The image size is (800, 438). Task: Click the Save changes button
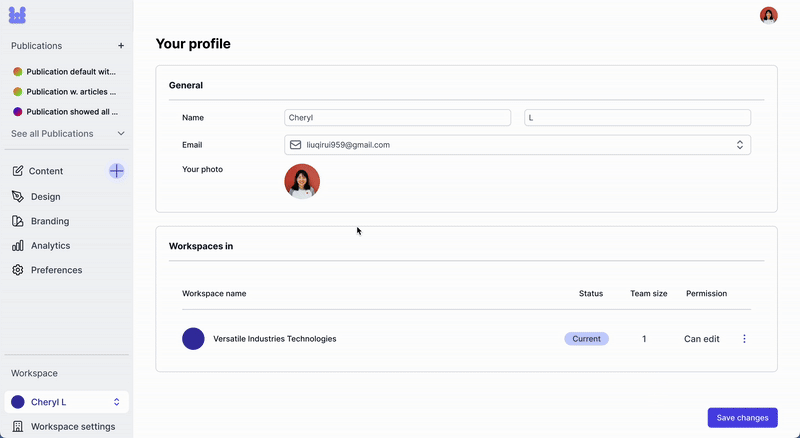point(742,418)
